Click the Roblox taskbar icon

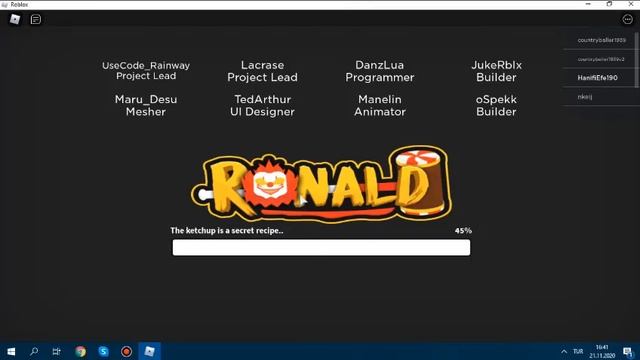click(149, 351)
